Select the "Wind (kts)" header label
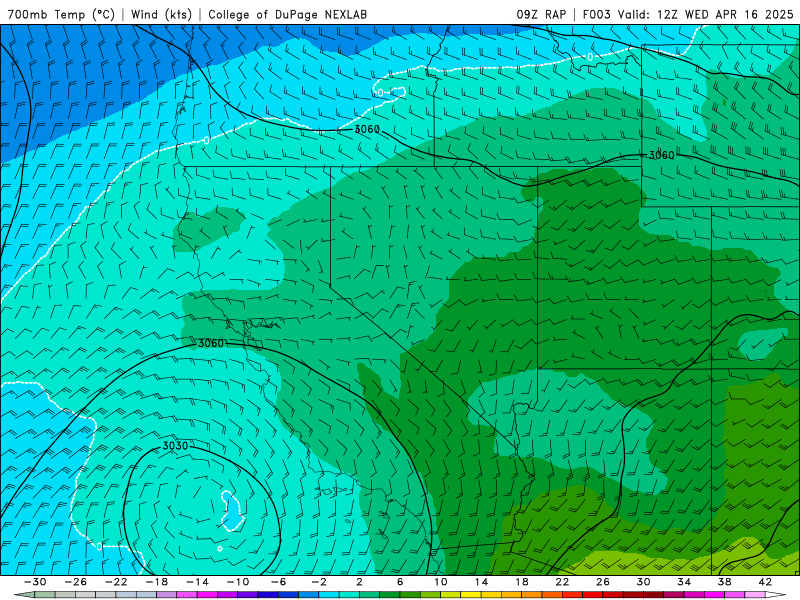Viewport: 800px width, 600px height. coord(161,14)
